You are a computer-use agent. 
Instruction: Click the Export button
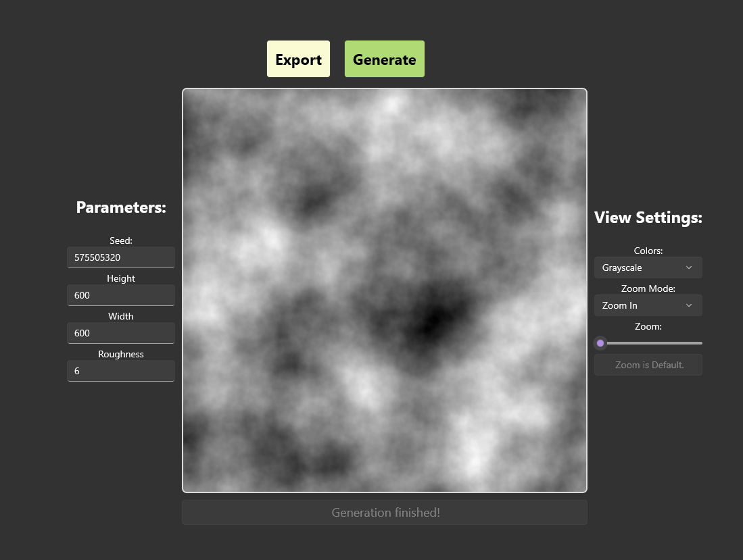tap(298, 59)
